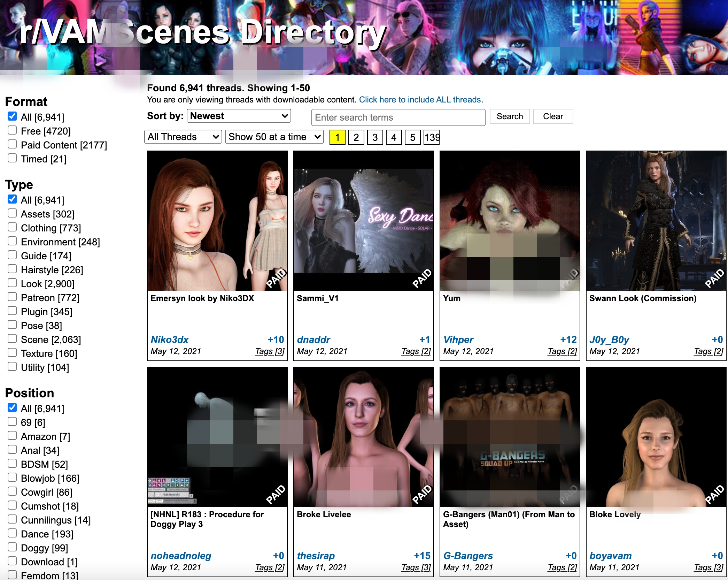Jump to last page 139
This screenshot has width=728, height=580.
click(432, 137)
